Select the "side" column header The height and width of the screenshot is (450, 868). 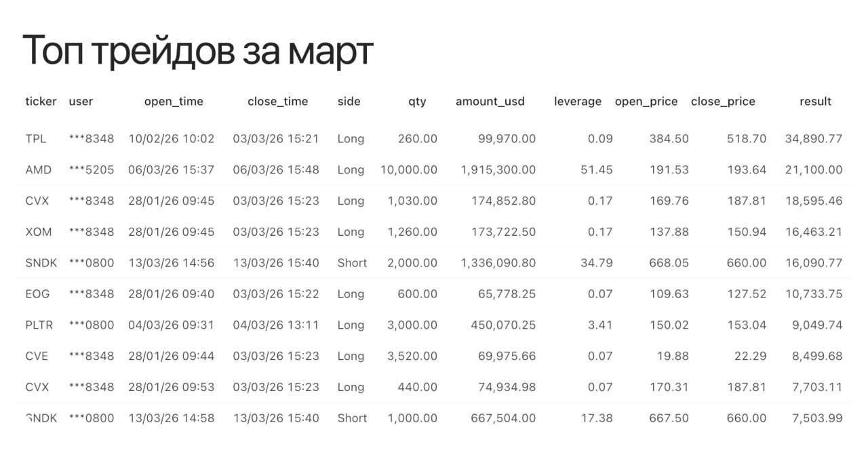click(x=349, y=102)
